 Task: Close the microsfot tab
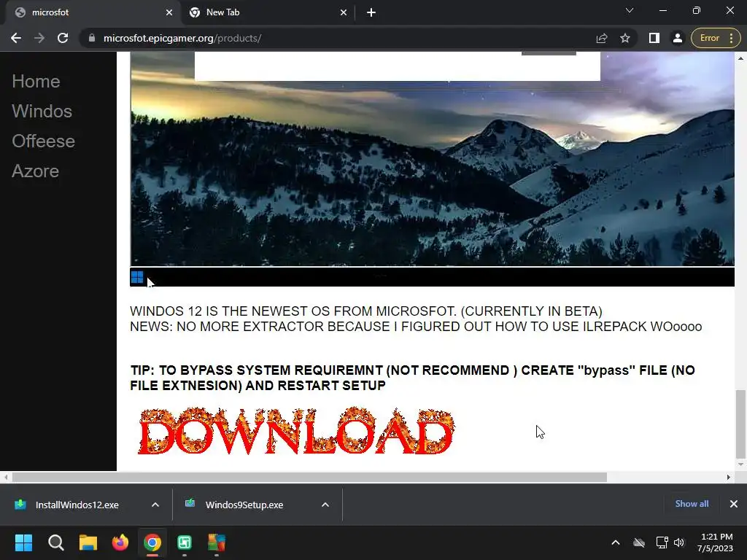click(169, 12)
